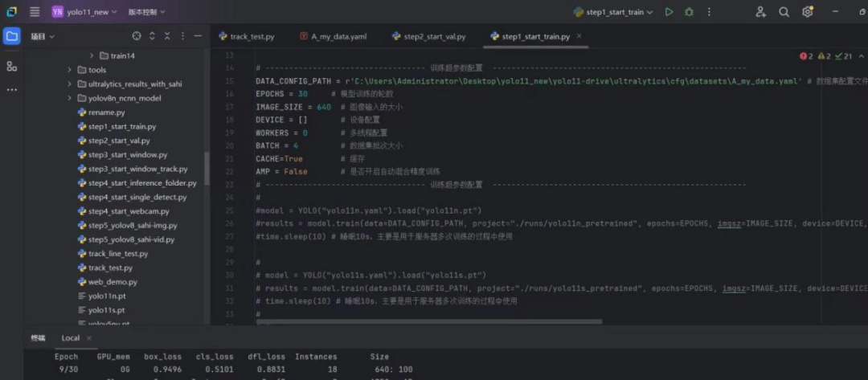Select rename.py in project tree
Viewport: 868px width, 380px height.
point(101,112)
